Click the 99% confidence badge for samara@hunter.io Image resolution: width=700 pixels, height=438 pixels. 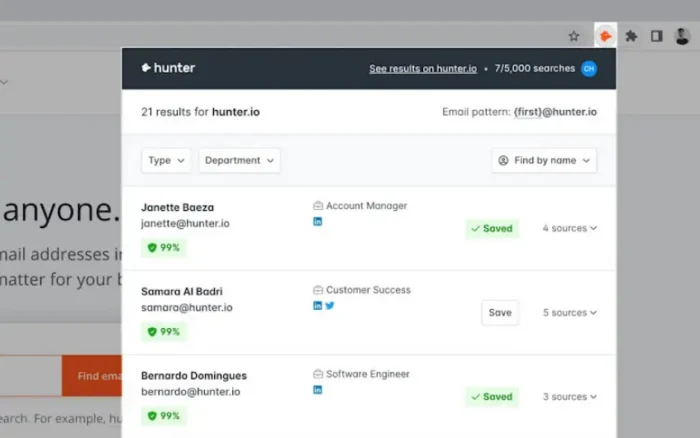click(164, 332)
